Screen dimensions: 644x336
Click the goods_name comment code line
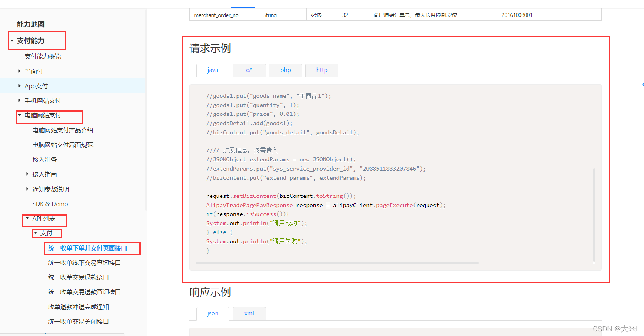[x=269, y=96]
